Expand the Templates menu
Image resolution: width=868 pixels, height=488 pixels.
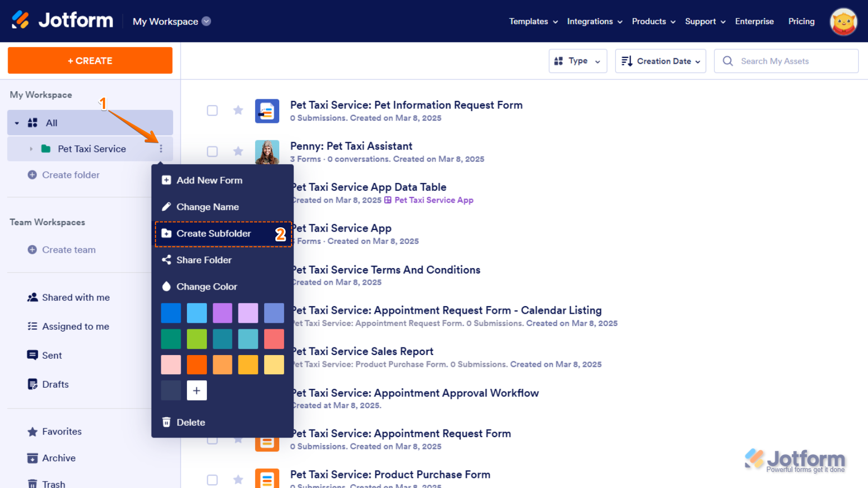534,21
